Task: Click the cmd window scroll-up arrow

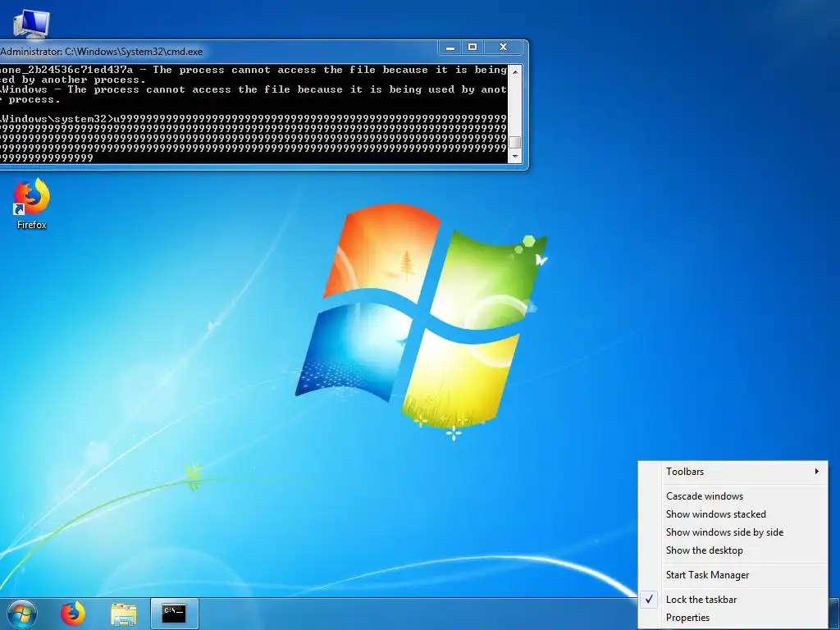Action: click(515, 71)
